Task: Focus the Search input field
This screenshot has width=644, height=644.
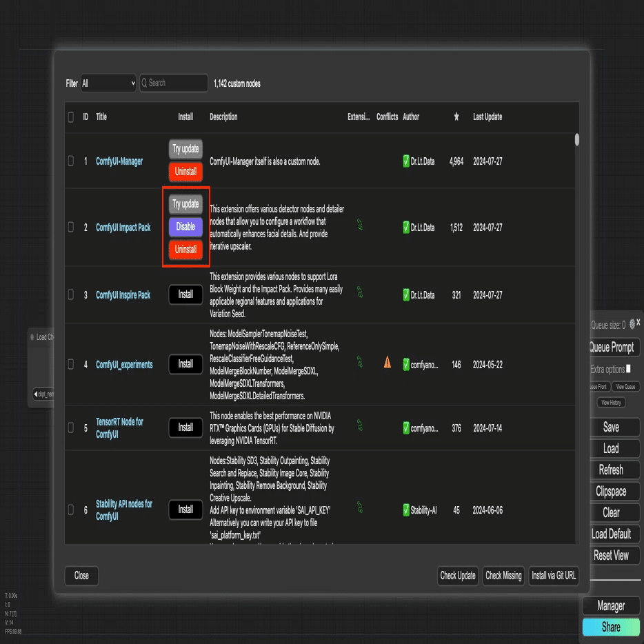Action: point(174,83)
